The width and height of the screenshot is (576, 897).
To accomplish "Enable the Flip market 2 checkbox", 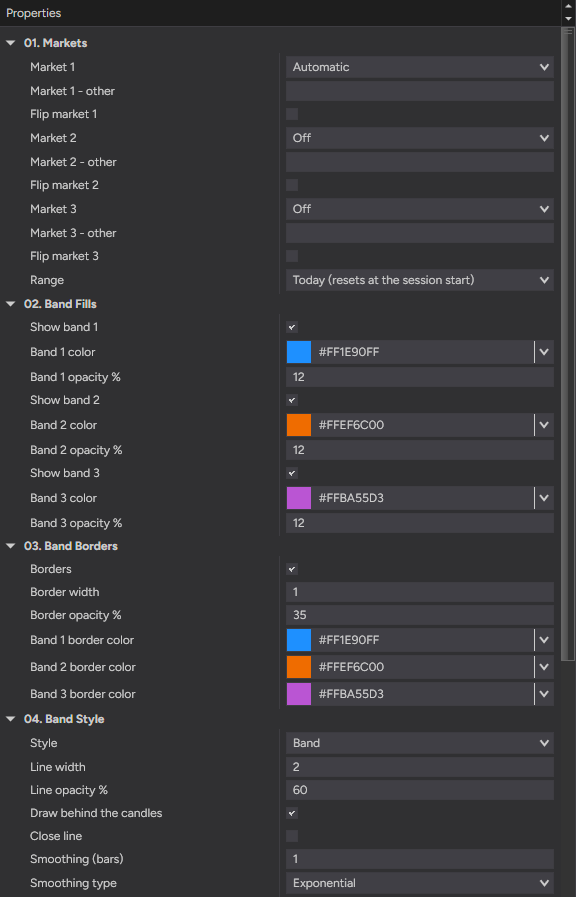I will (292, 185).
